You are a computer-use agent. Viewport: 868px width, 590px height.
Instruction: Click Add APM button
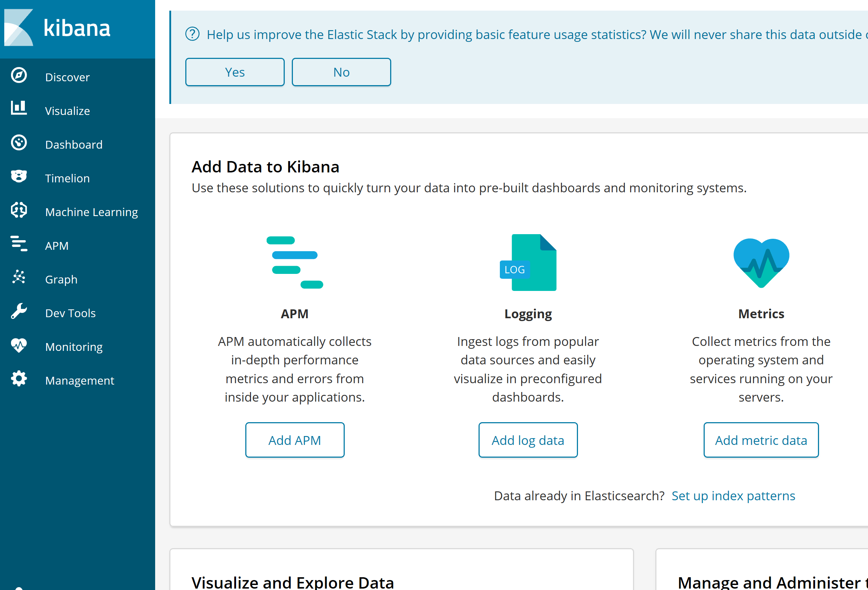pos(295,440)
